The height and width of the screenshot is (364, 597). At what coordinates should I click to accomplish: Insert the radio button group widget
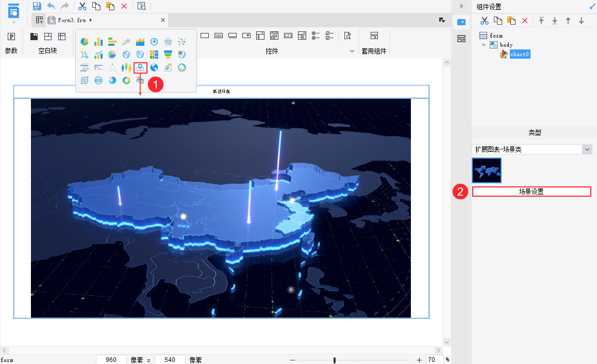coord(316,36)
